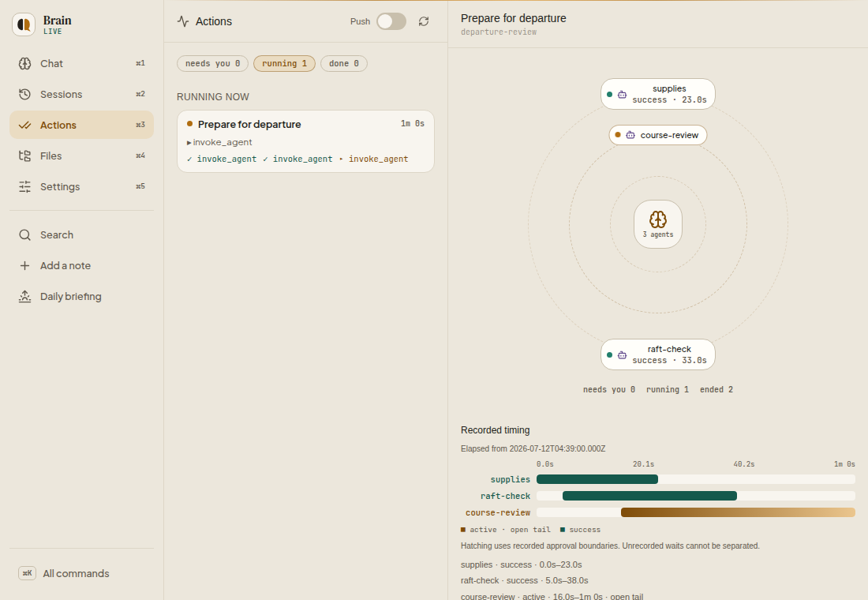Click the 1m 0s duration on action card
The height and width of the screenshot is (600, 868).
point(413,123)
